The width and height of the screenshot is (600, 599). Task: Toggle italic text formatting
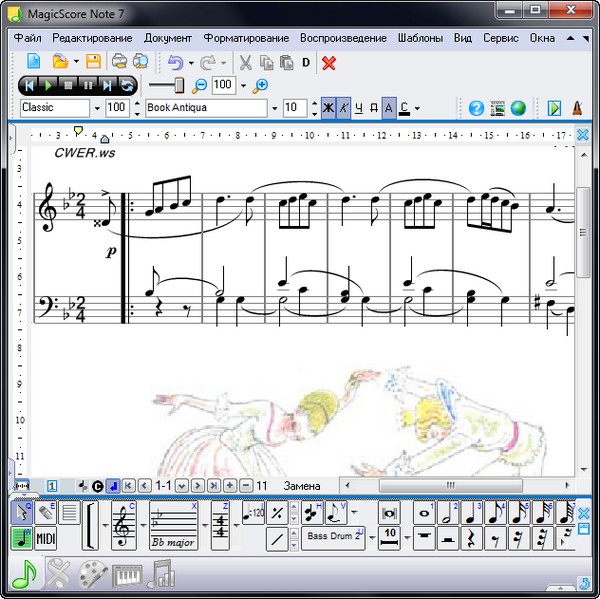(x=343, y=108)
